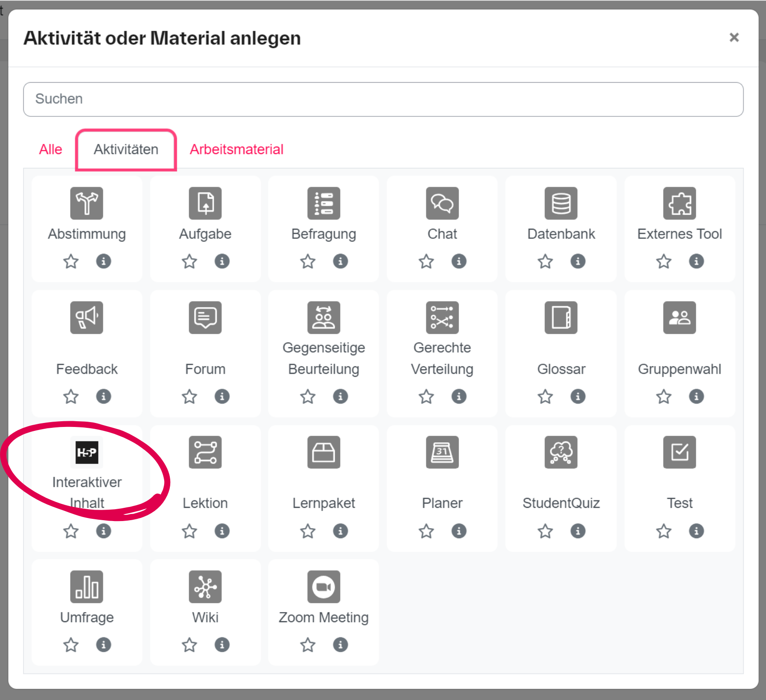Select the Datenbank activity icon

(561, 203)
